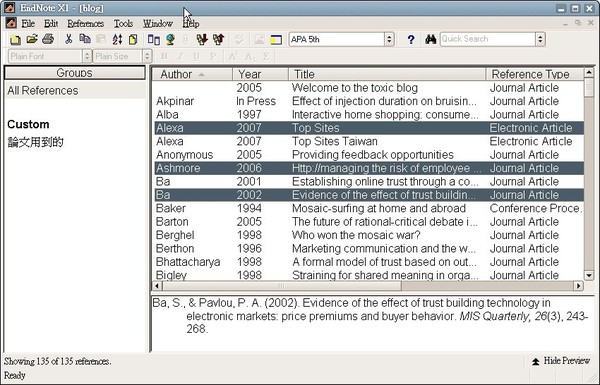The width and height of the screenshot is (600, 385).
Task: Expand the Quick Search dropdown arrow
Action: 540,39
